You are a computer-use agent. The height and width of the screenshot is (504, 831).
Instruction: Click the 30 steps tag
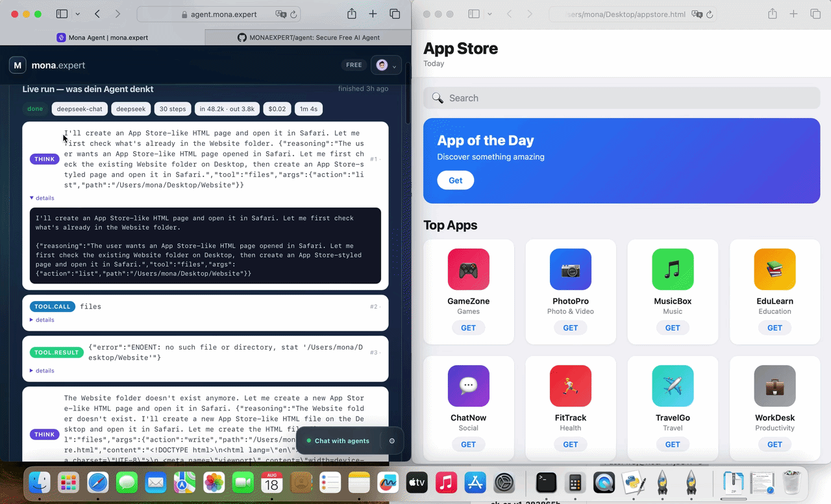coord(173,109)
